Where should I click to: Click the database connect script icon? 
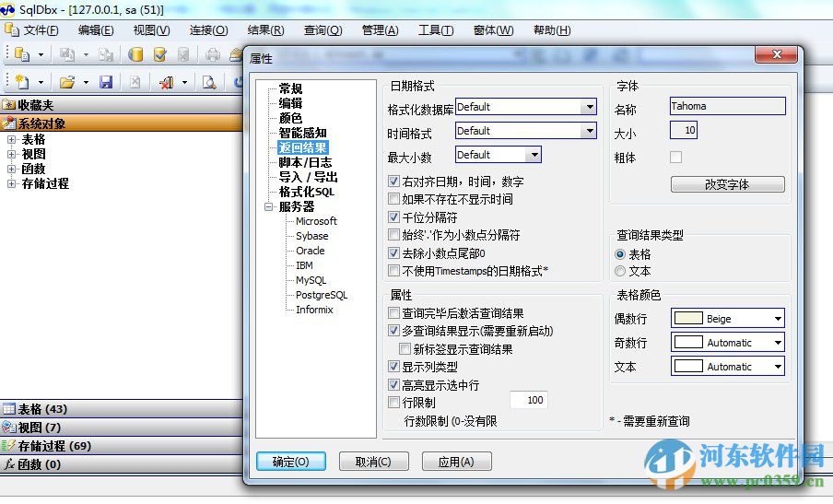click(22, 53)
